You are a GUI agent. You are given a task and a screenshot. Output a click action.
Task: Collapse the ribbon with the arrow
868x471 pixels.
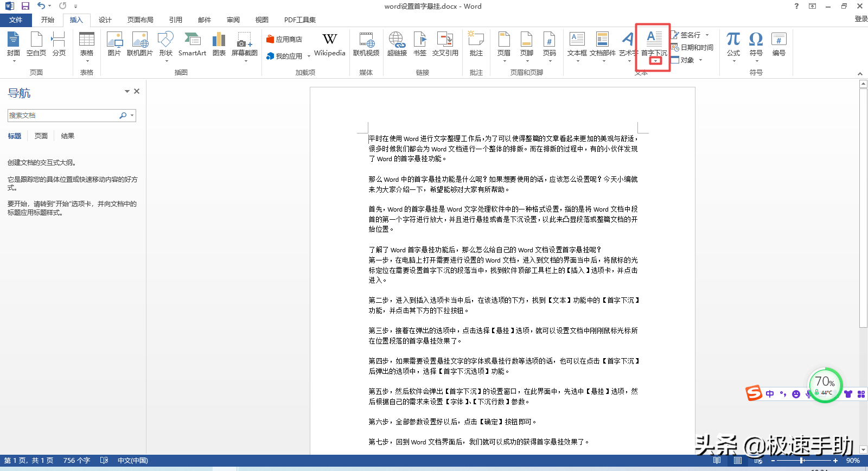[860, 74]
